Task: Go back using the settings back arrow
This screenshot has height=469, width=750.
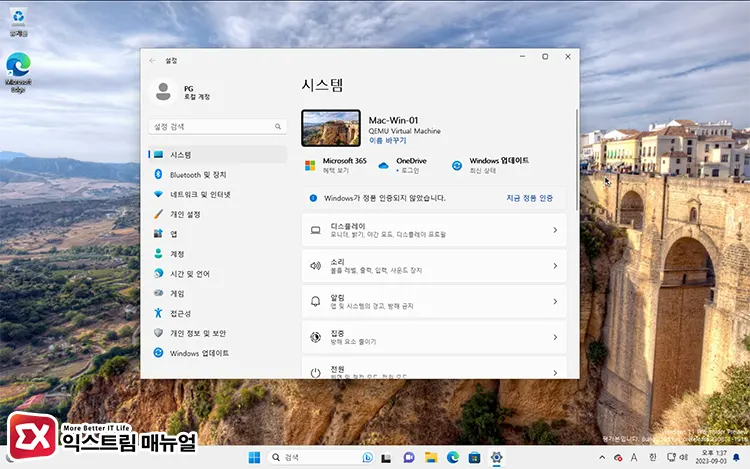Action: 153,60
